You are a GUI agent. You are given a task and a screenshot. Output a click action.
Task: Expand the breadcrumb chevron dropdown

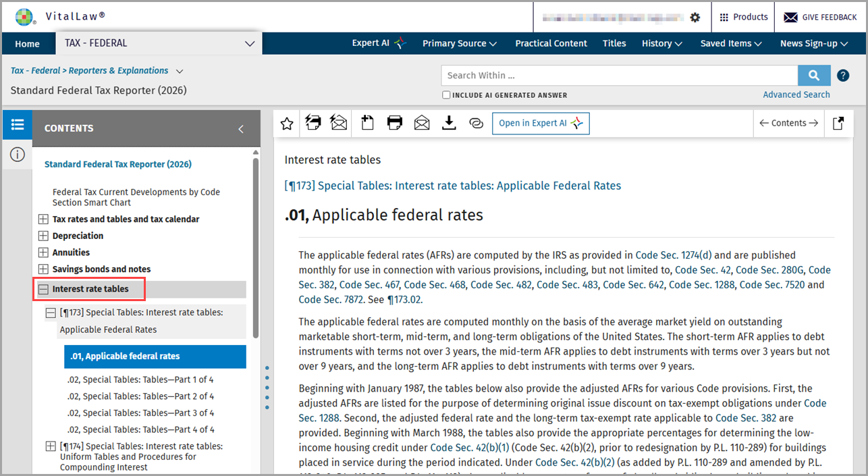(180, 71)
